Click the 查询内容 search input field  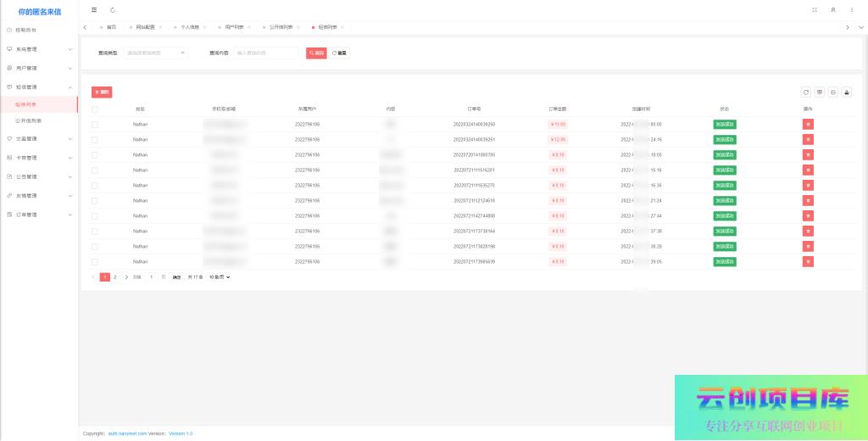coord(266,53)
